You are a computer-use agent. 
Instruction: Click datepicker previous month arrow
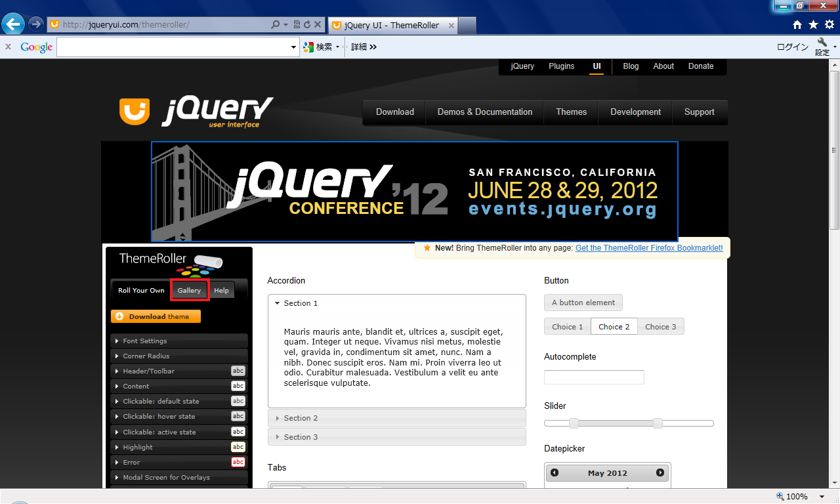[x=555, y=472]
